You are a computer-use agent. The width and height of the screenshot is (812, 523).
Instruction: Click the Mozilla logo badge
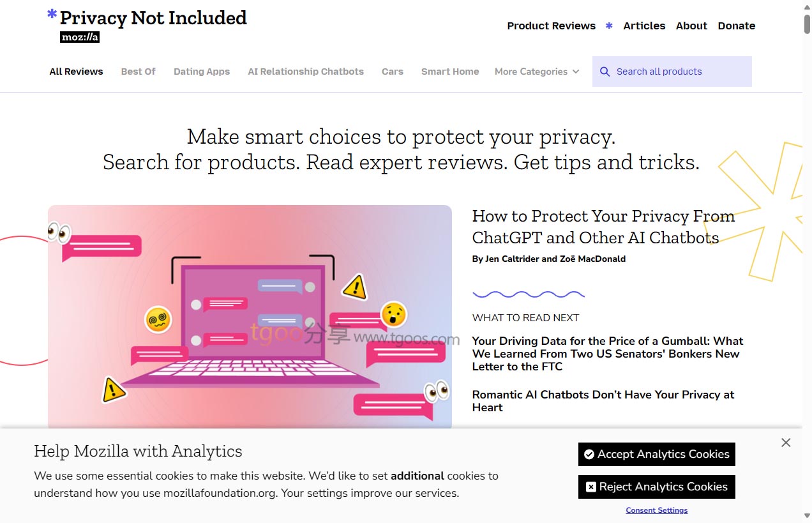(80, 37)
